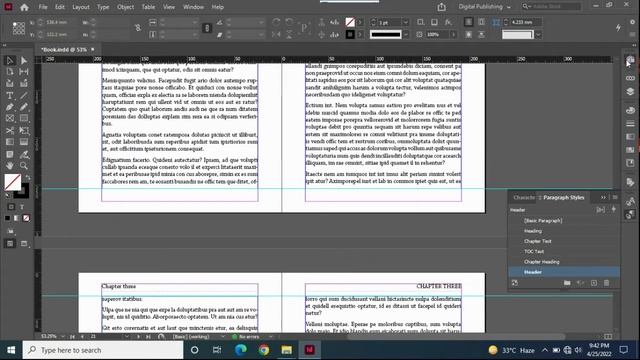Select a reference point in the grid
The width and height of the screenshot is (640, 360).
coord(18,28)
